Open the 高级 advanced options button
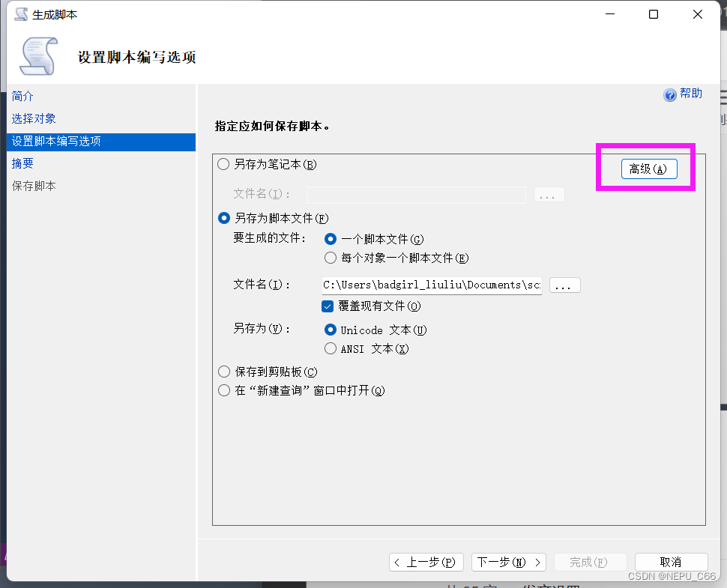The width and height of the screenshot is (727, 588). pos(648,169)
